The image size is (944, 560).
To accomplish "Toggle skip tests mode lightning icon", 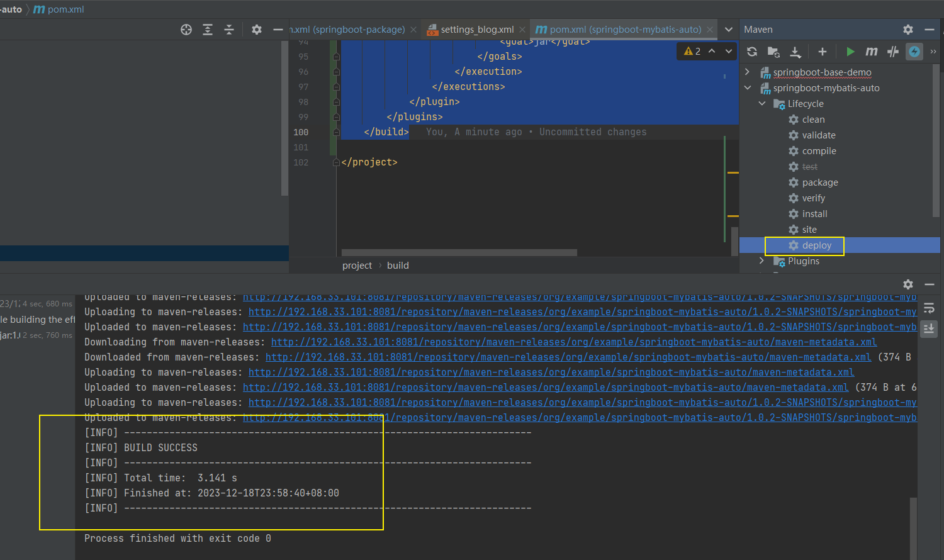I will 914,52.
